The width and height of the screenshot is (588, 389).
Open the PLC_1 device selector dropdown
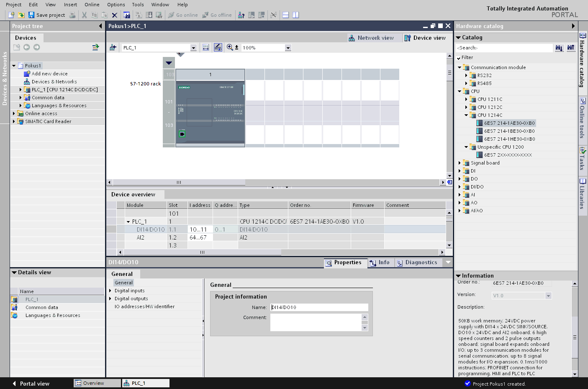(x=193, y=48)
